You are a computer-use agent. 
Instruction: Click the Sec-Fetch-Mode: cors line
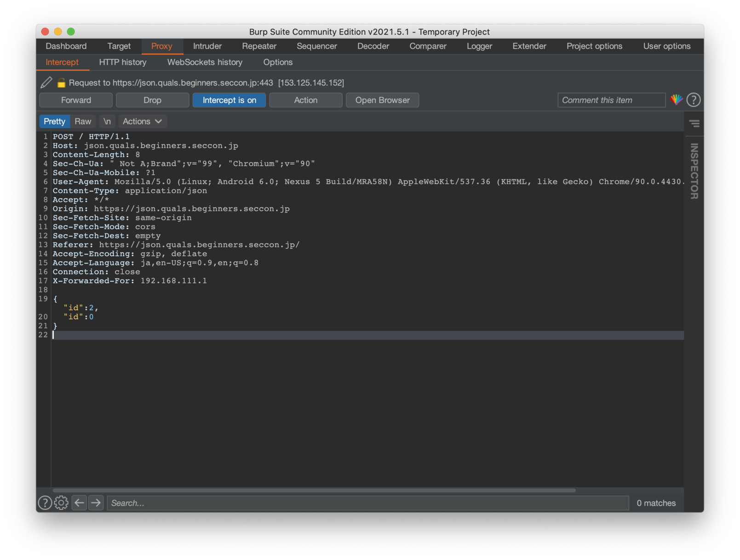click(104, 227)
